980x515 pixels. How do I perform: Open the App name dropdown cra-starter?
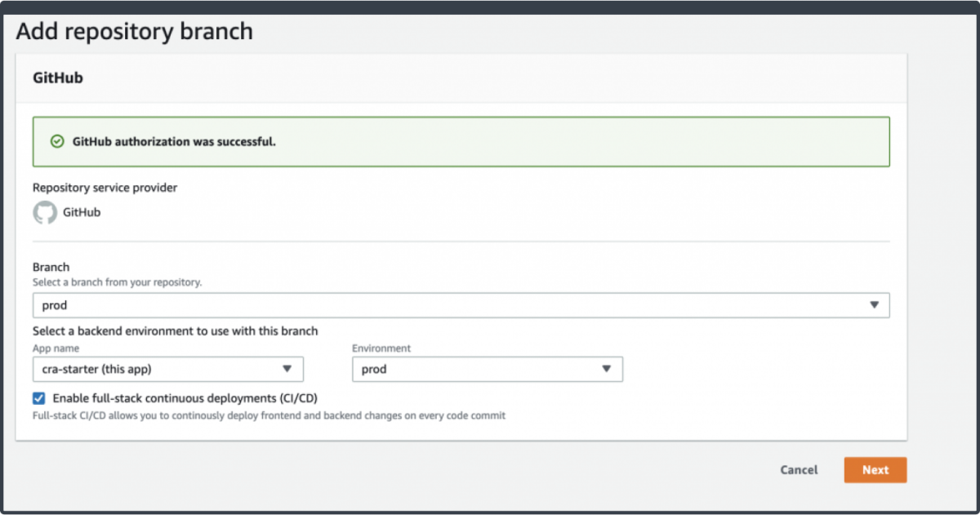tap(168, 369)
